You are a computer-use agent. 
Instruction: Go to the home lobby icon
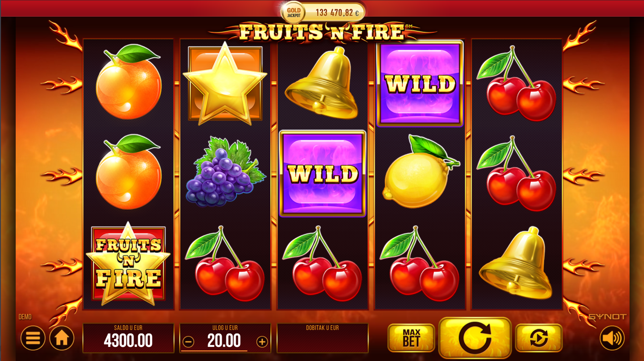62,338
